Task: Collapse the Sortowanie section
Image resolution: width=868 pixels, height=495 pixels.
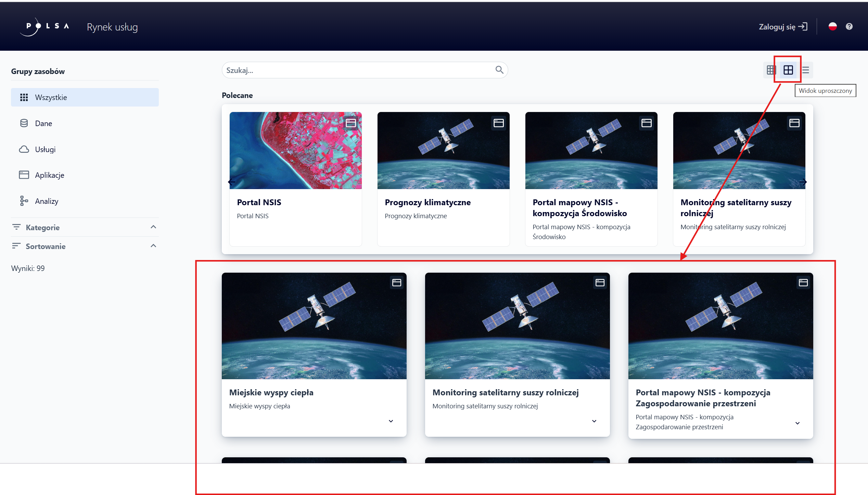Action: click(x=153, y=246)
